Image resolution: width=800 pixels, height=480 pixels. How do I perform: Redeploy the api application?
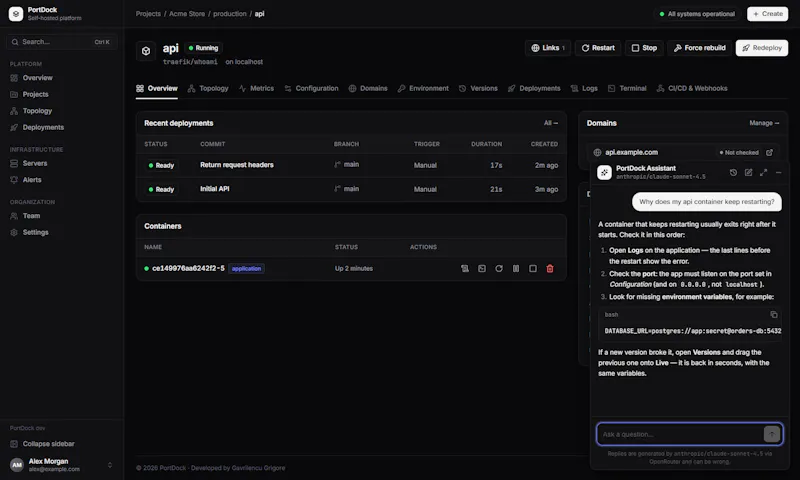coord(762,48)
